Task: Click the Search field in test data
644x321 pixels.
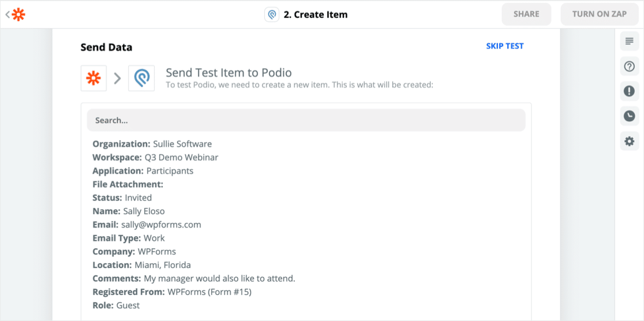Action: pos(306,120)
